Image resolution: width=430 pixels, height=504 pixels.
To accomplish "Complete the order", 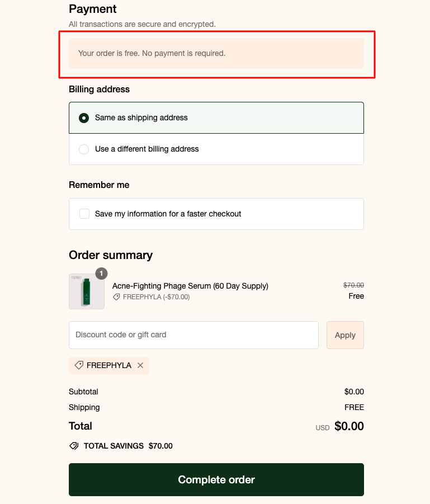I will (216, 479).
